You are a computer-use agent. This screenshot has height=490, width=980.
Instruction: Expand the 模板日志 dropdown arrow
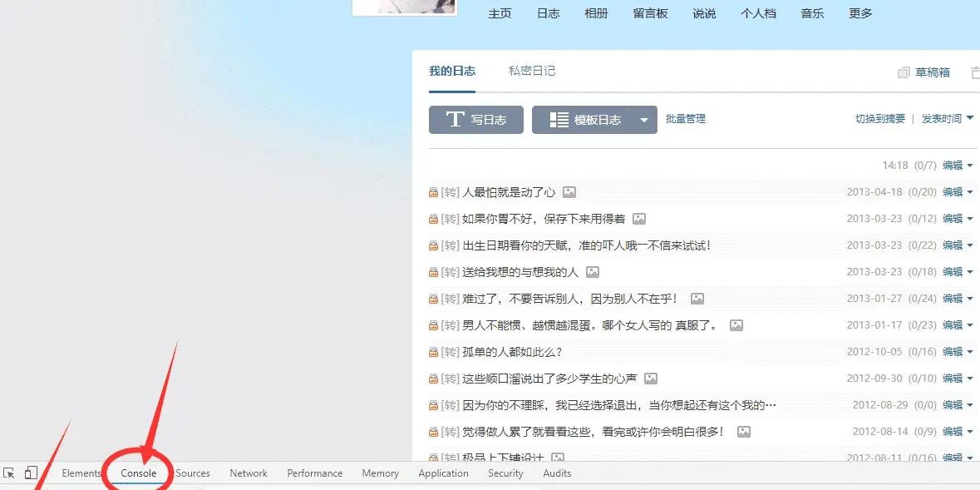[643, 119]
